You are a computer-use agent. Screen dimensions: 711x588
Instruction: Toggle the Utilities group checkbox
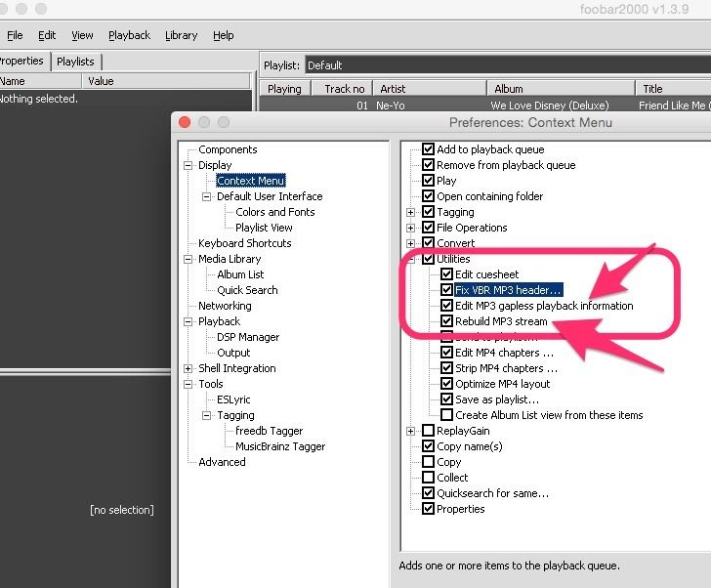pos(428,259)
